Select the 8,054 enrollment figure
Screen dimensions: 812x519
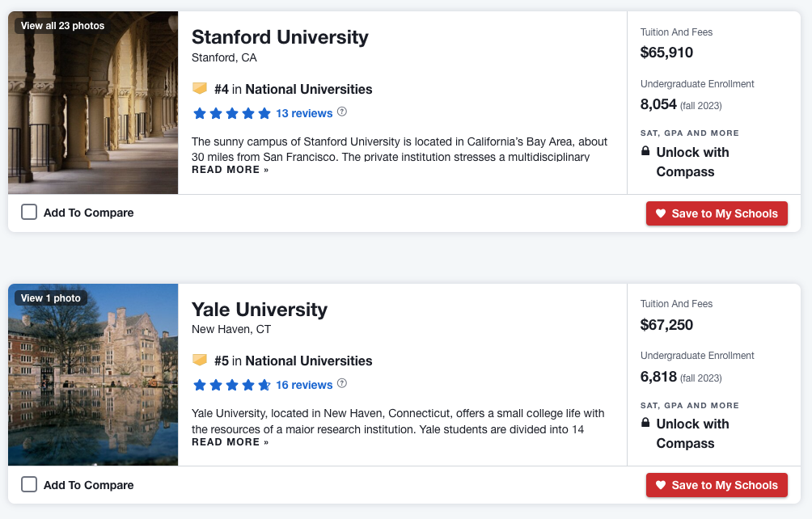pyautogui.click(x=658, y=104)
